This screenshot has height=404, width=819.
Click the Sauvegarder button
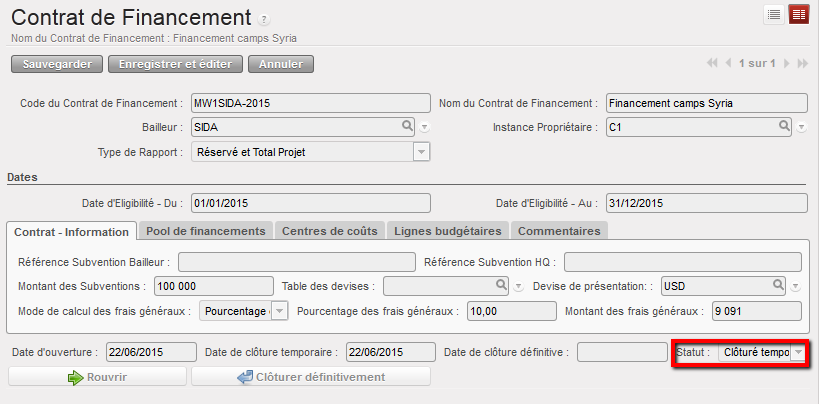(x=56, y=64)
